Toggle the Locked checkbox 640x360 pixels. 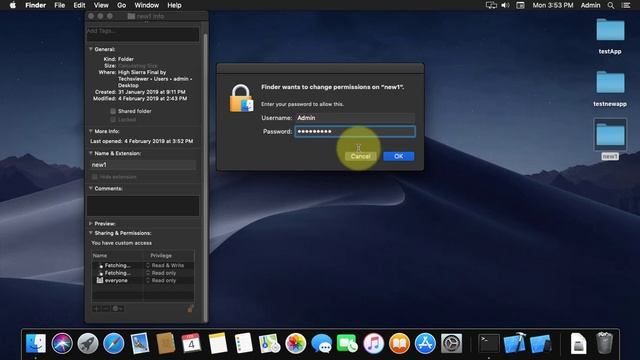pos(113,120)
